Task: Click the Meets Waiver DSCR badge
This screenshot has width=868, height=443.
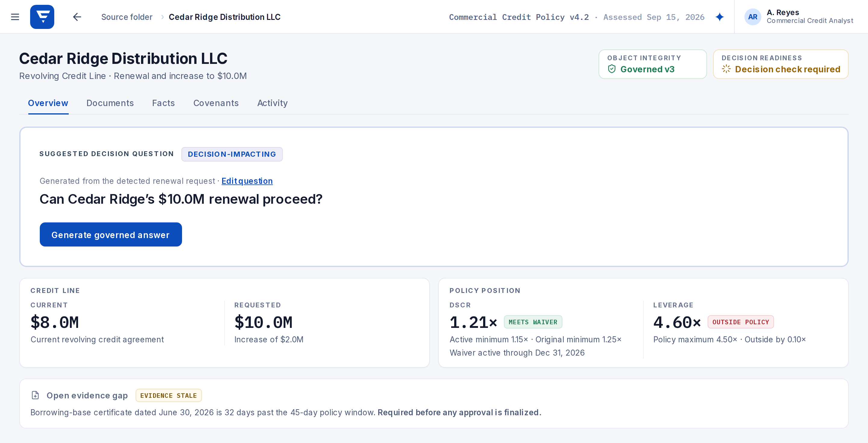Action: click(x=533, y=322)
